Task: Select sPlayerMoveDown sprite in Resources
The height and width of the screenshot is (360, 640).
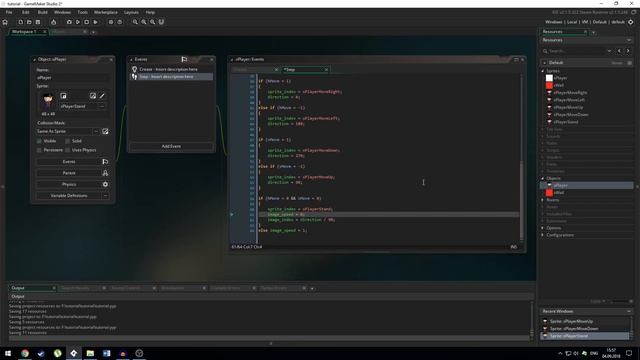Action: (571, 115)
